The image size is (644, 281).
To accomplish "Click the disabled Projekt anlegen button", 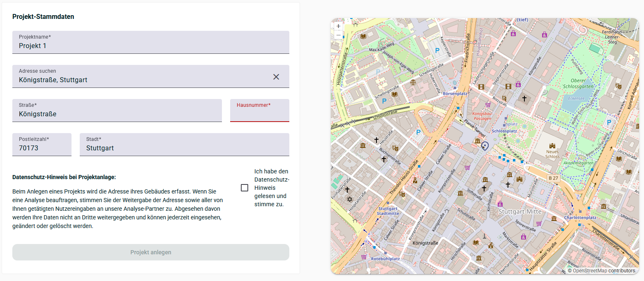I will coord(151,252).
